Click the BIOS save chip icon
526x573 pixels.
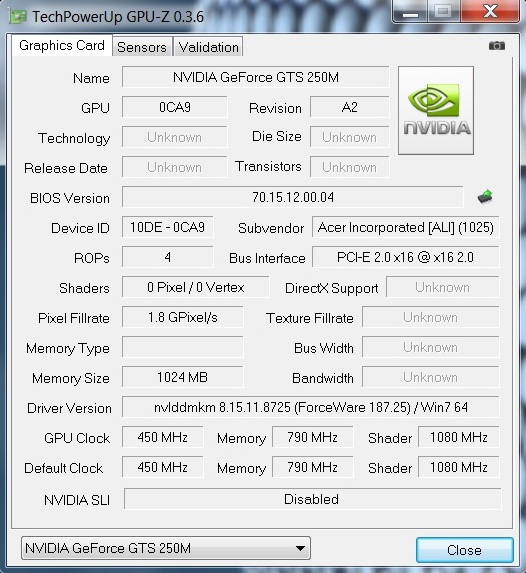(485, 197)
